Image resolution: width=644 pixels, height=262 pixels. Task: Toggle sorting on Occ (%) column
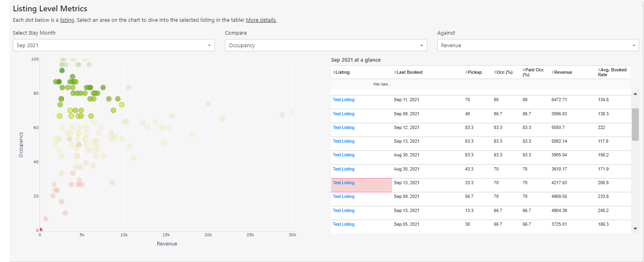coord(495,73)
